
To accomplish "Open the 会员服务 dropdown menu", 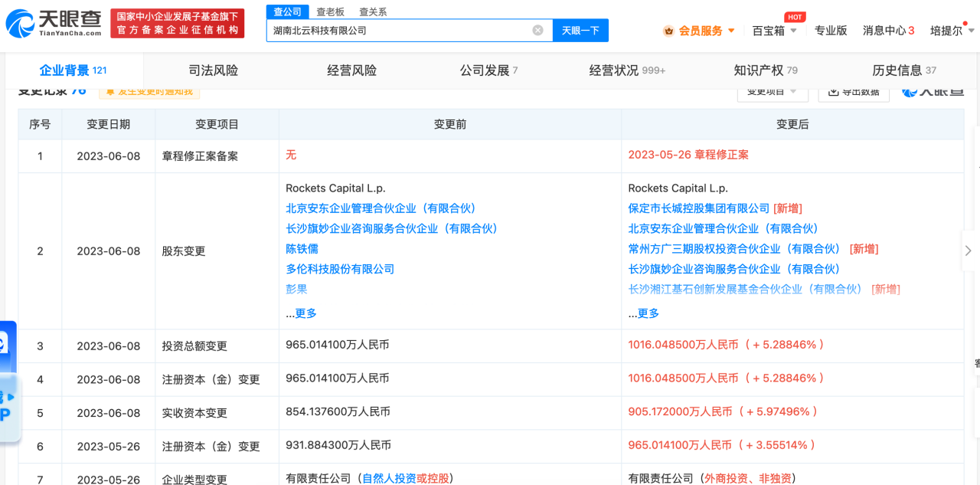I will [699, 31].
